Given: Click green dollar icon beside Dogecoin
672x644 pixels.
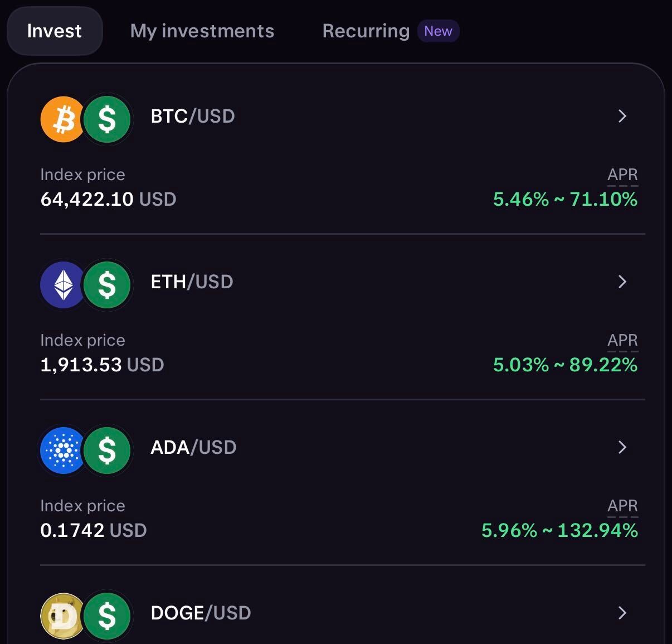Looking at the screenshot, I should pos(107,616).
